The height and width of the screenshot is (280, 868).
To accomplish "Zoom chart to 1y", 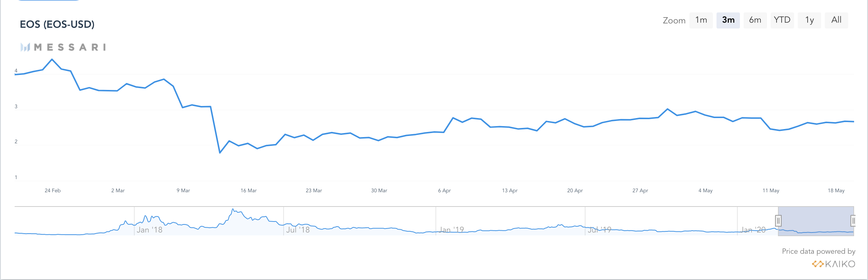I will point(809,20).
